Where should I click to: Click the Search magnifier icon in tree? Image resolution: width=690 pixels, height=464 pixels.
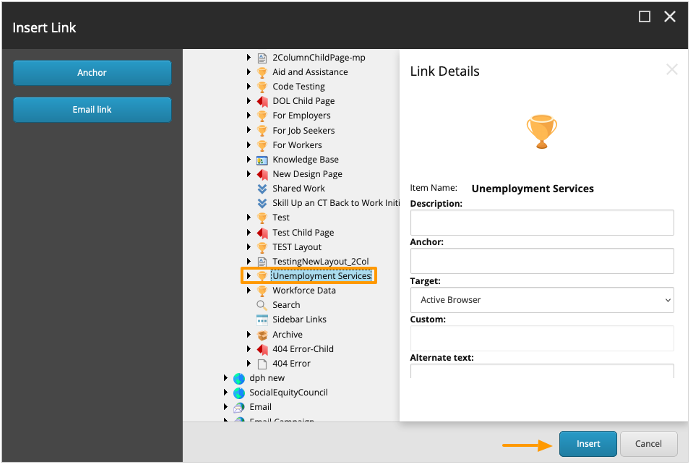(262, 305)
